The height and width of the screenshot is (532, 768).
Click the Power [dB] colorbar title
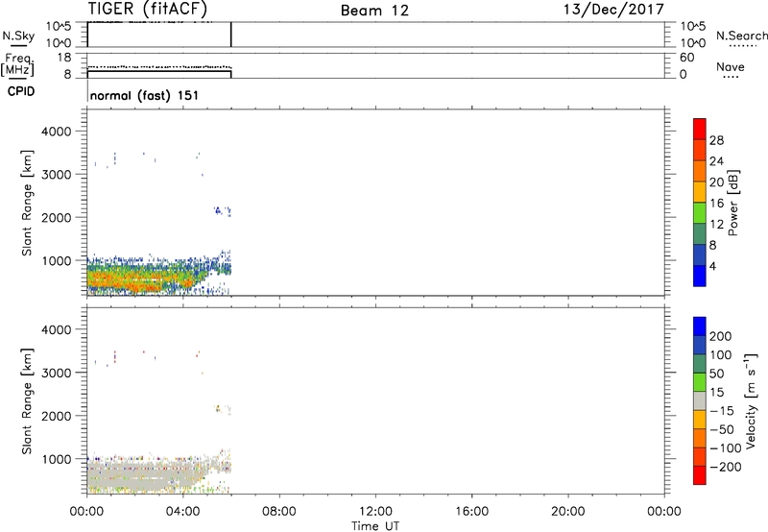[x=733, y=203]
